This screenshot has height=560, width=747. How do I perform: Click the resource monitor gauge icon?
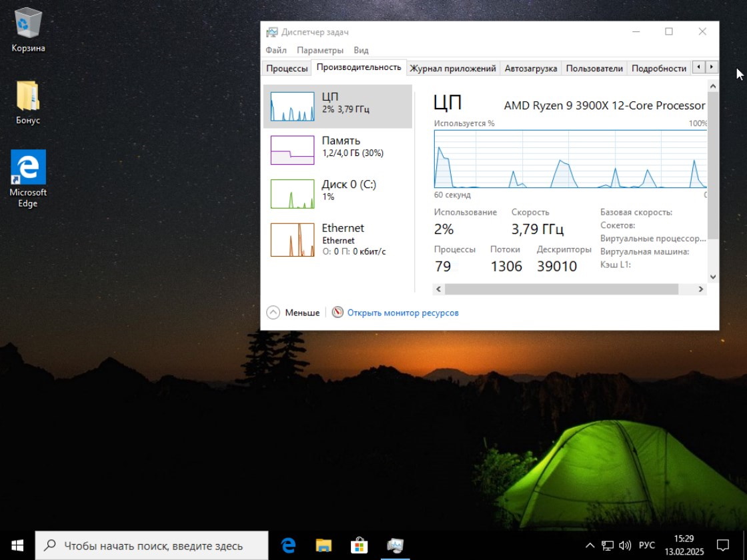click(337, 313)
